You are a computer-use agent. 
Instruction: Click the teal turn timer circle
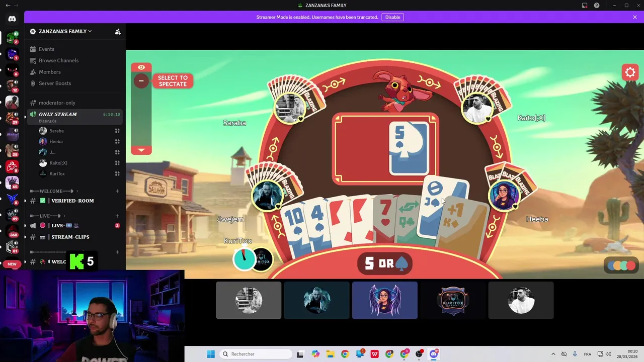[244, 259]
